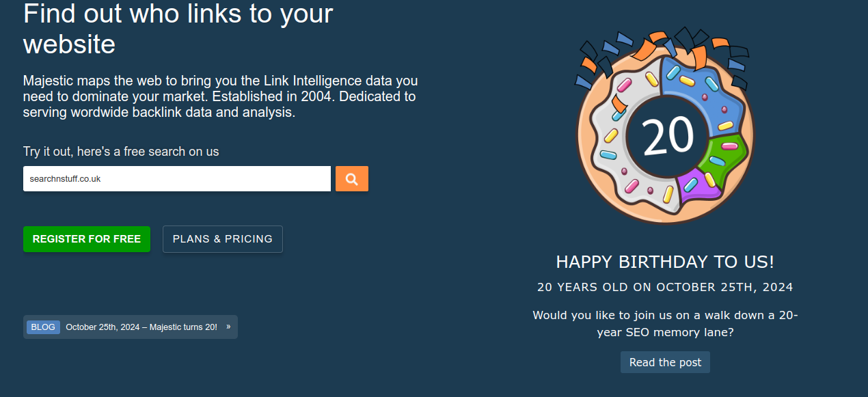The image size is (868, 397).
Task: Click the 20 Years Old subtitle text
Action: click(665, 287)
